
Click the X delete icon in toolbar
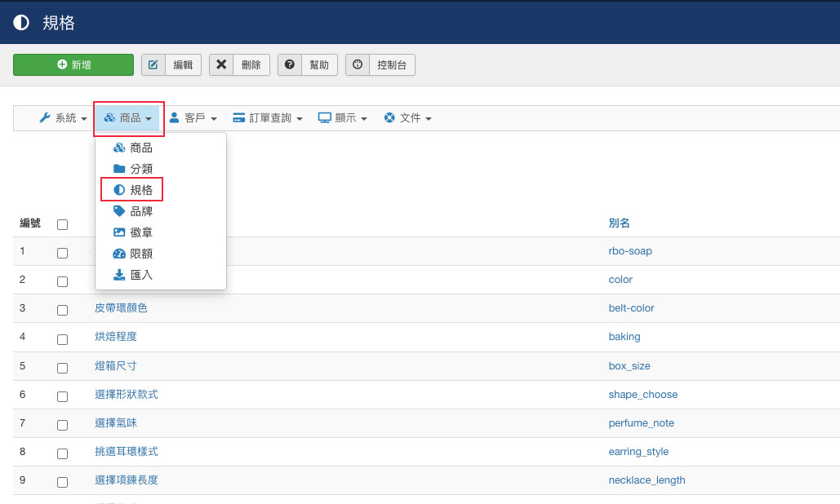pyautogui.click(x=221, y=65)
